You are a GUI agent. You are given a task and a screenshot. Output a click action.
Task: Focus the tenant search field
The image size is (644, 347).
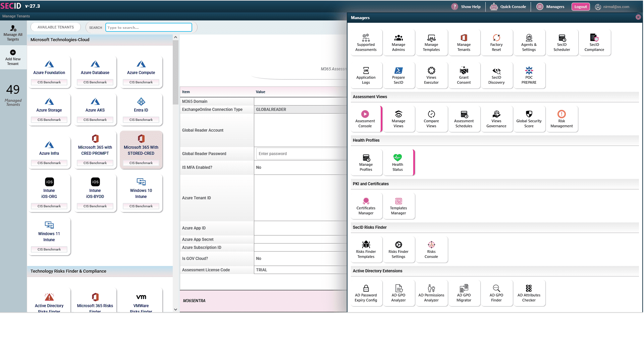pos(149,27)
